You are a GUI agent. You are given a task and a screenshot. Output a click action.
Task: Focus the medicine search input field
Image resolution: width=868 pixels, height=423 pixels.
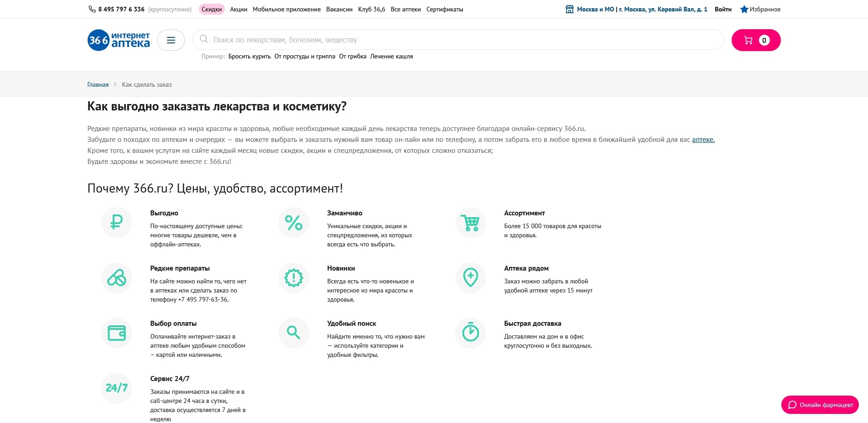(456, 40)
